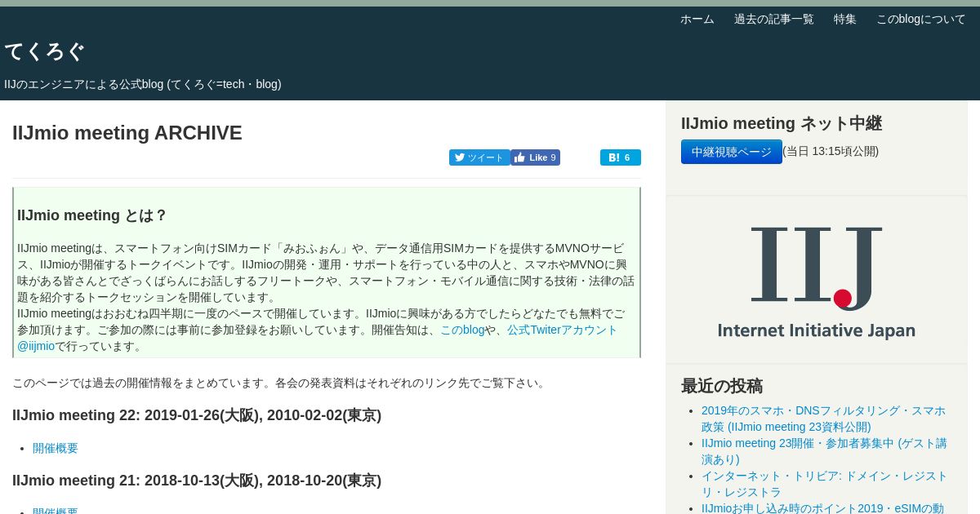Open the 2019年のスマホ・DNSフィルタリング recent post
The width and height of the screenshot is (980, 514).
pos(823,419)
